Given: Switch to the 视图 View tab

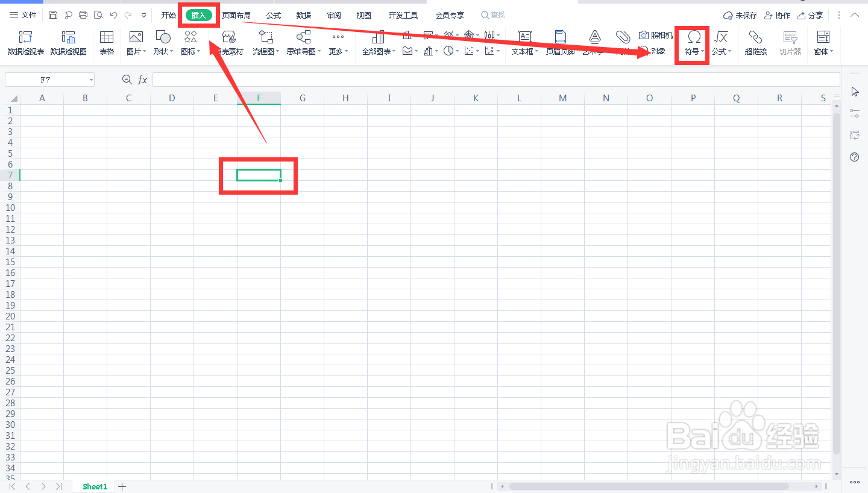Looking at the screenshot, I should point(363,15).
